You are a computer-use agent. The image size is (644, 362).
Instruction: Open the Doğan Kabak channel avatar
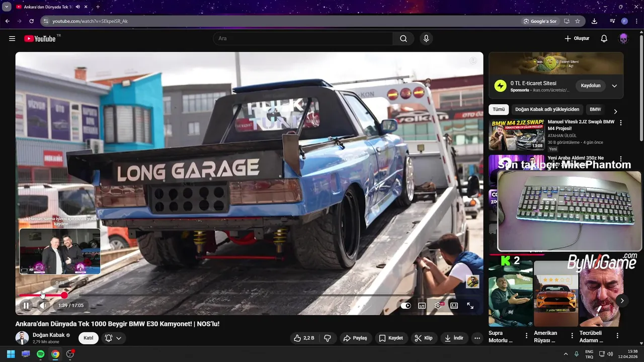coord(22,338)
